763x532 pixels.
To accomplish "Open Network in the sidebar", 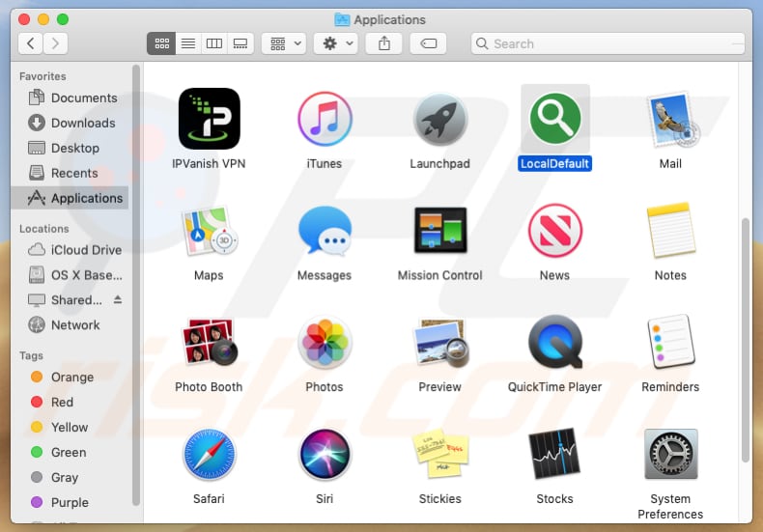I will click(71, 324).
